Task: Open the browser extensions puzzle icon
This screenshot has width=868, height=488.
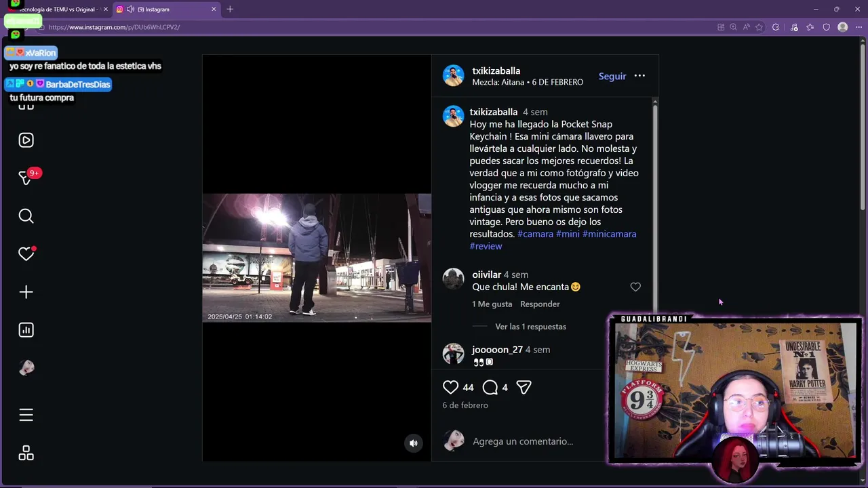Action: click(776, 27)
